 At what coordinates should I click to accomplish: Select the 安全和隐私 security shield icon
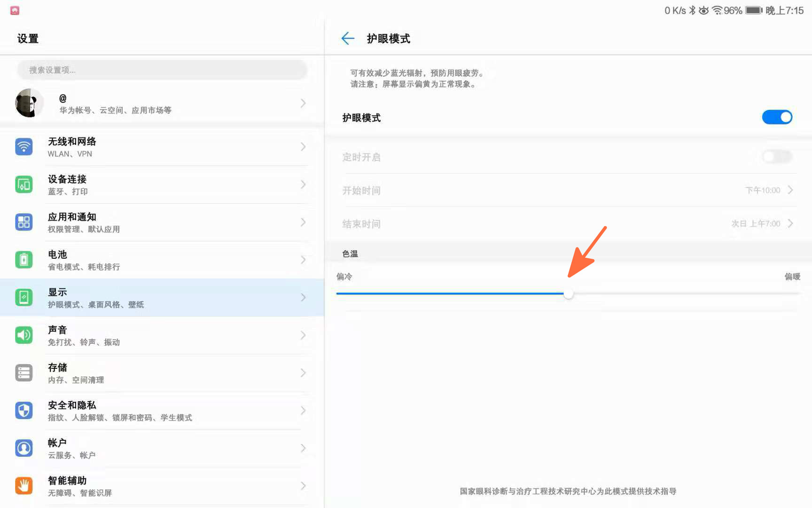tap(24, 410)
